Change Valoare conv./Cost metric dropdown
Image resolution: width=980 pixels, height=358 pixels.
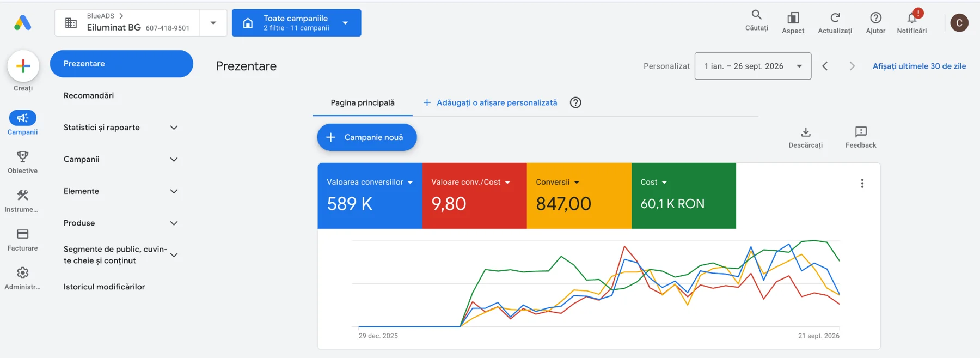tap(507, 183)
